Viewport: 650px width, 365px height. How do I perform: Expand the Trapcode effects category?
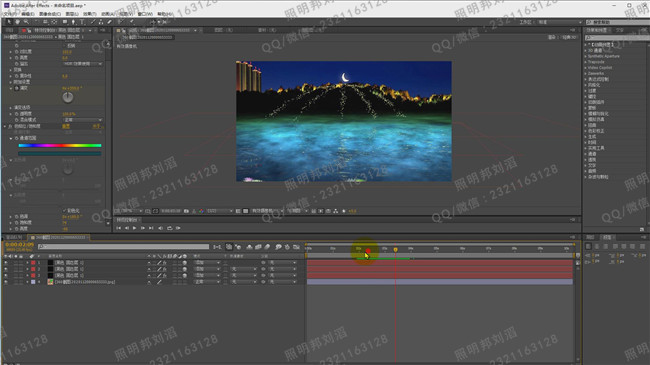tap(596, 62)
